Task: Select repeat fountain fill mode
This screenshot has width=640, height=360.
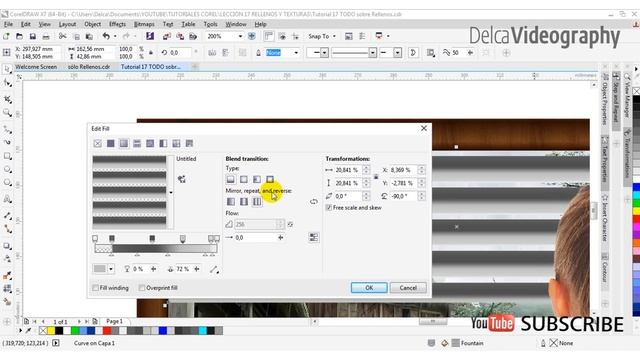Action: coord(257,202)
